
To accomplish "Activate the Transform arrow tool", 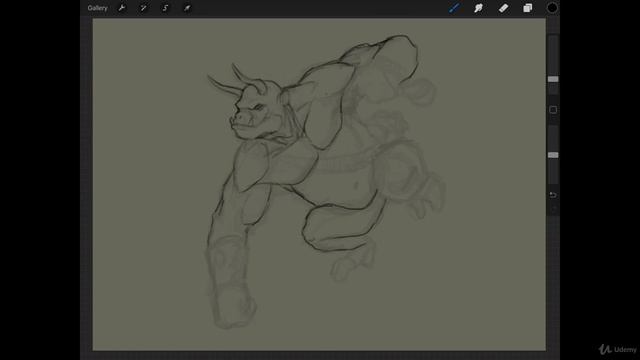I will tap(187, 8).
